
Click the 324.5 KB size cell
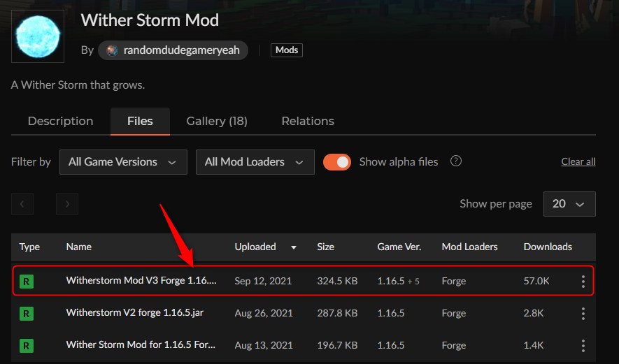click(337, 281)
